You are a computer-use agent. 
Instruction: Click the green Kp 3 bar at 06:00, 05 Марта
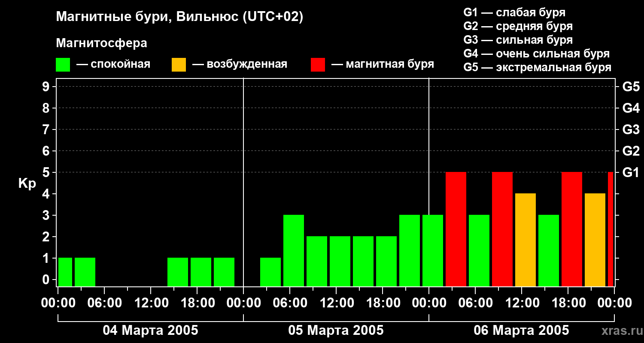click(294, 251)
